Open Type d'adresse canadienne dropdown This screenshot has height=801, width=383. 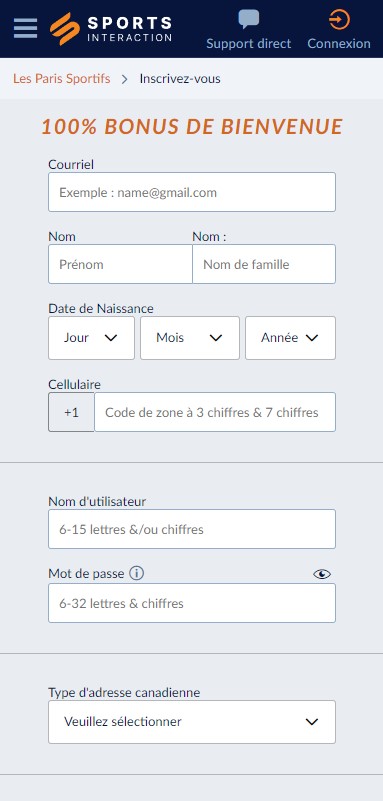pos(192,722)
